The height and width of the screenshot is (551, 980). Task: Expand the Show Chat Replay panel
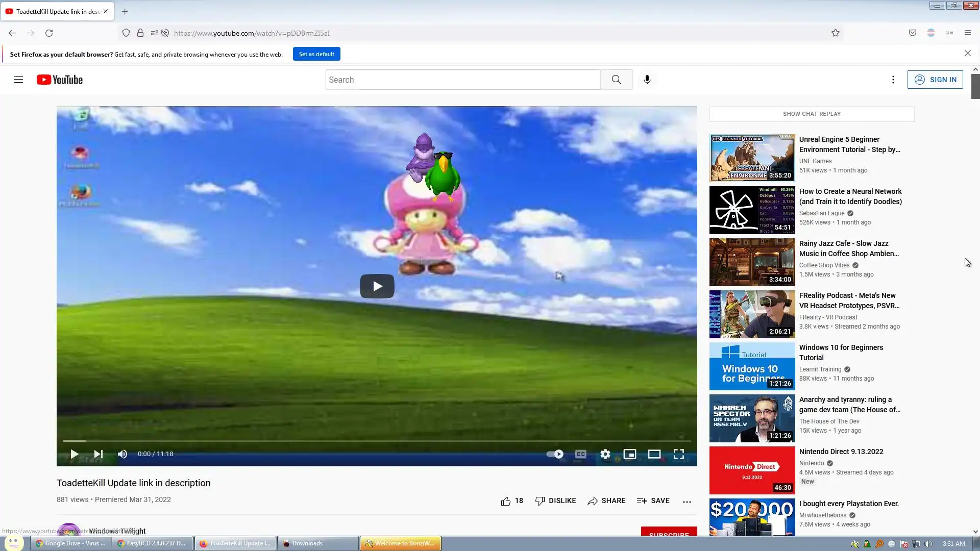click(x=812, y=114)
